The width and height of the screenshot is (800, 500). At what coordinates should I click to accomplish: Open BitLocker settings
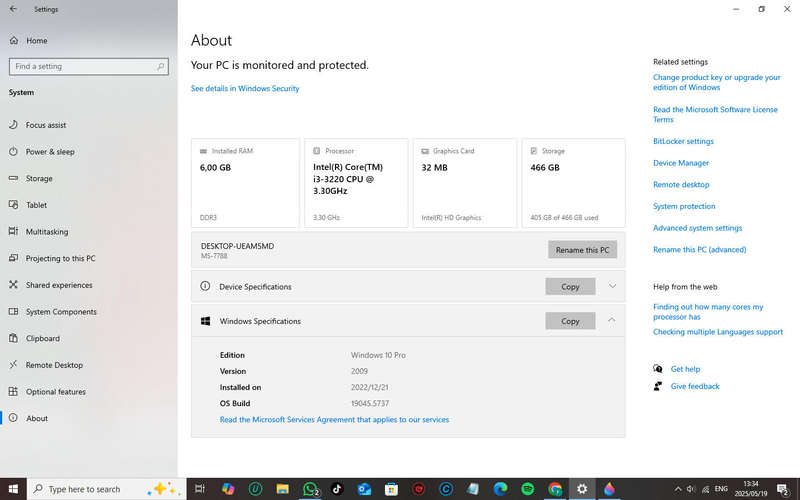click(683, 141)
